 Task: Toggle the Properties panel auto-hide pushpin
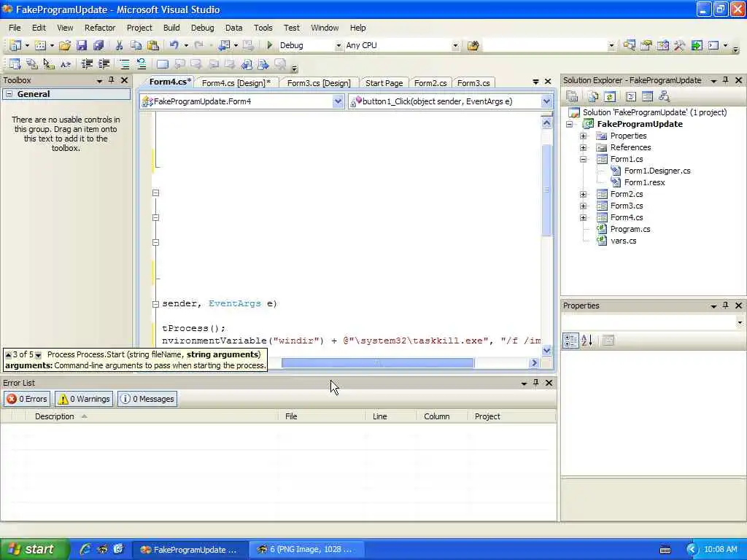(726, 306)
